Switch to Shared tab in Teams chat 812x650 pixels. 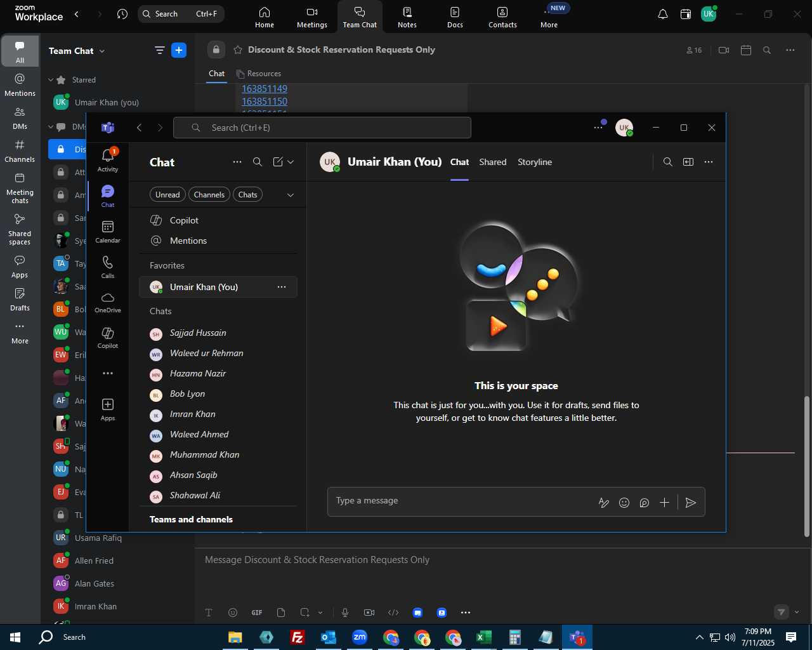tap(493, 162)
